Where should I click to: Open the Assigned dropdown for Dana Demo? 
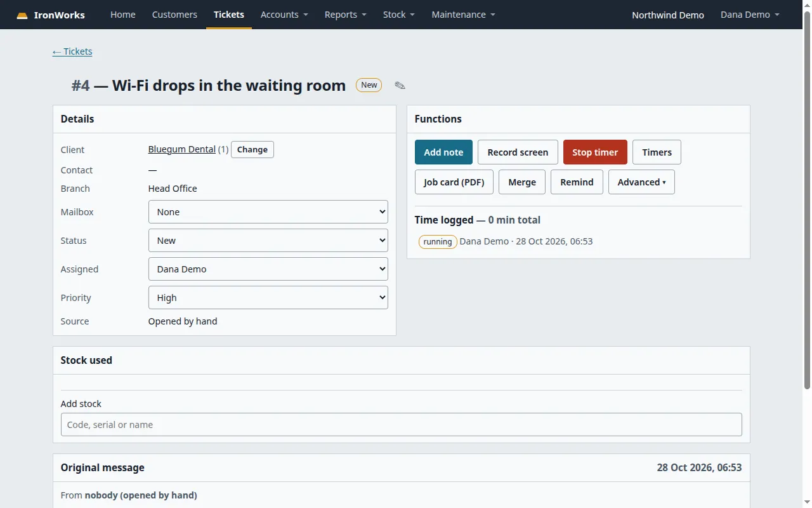pos(268,269)
